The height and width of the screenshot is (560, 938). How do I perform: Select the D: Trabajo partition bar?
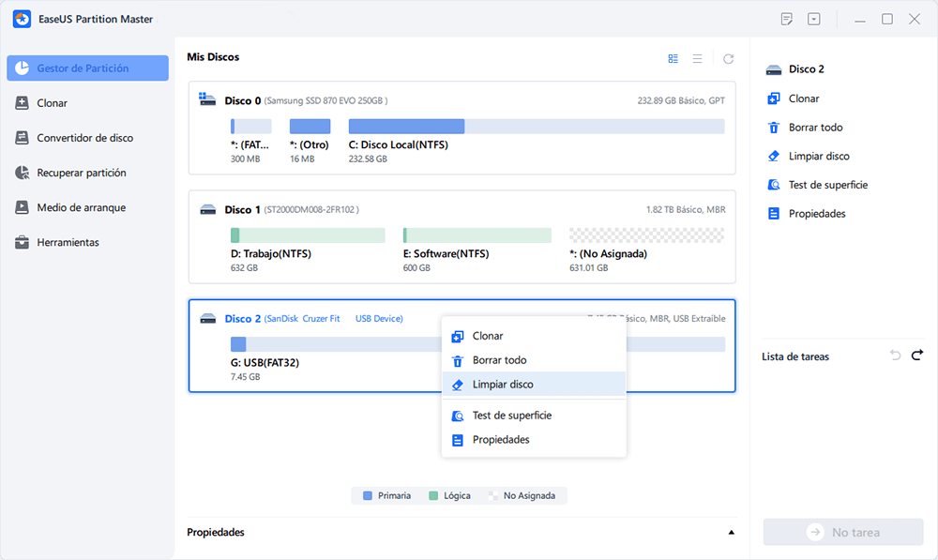pyautogui.click(x=308, y=235)
